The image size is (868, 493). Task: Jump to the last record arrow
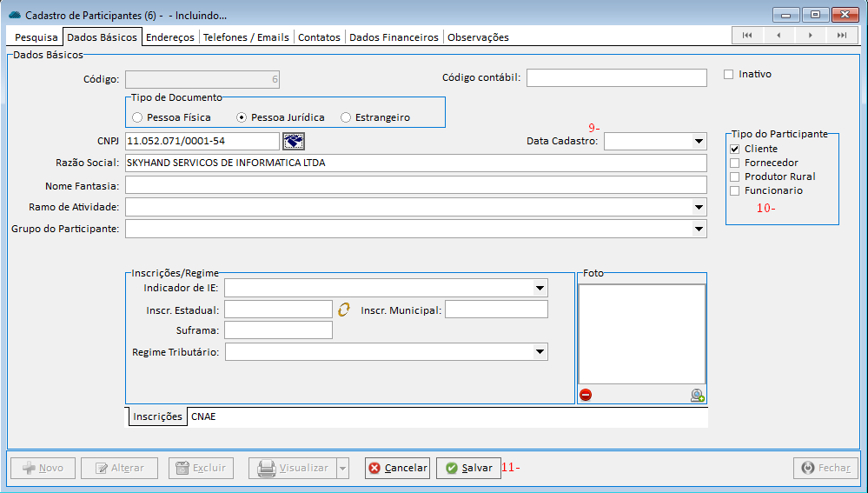[x=841, y=36]
